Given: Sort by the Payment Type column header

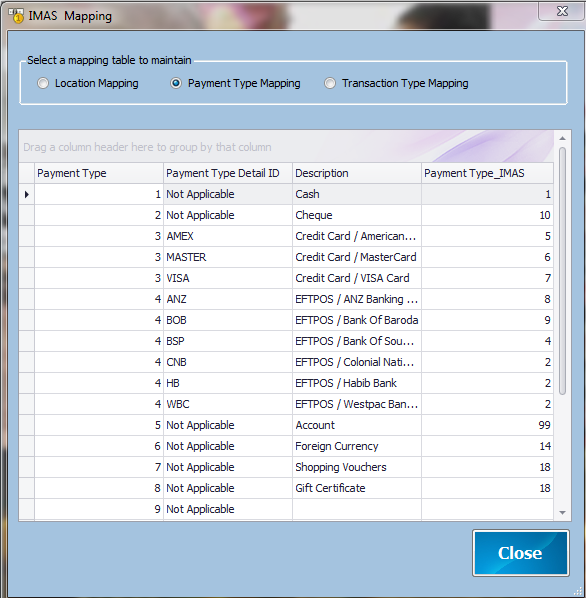Looking at the screenshot, I should (x=99, y=173).
